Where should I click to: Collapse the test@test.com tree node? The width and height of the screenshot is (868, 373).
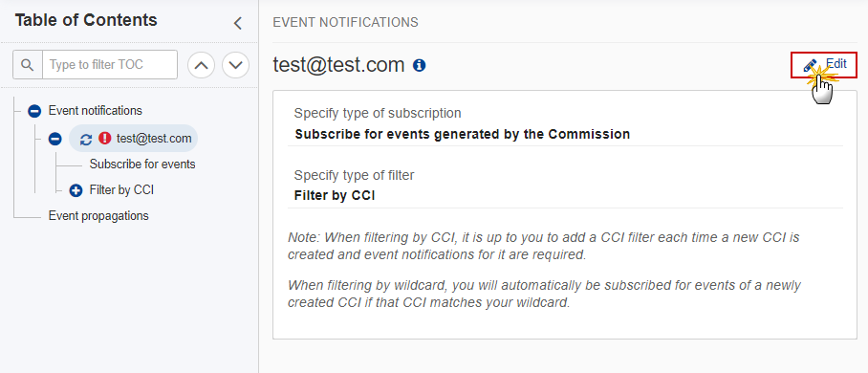coord(54,139)
